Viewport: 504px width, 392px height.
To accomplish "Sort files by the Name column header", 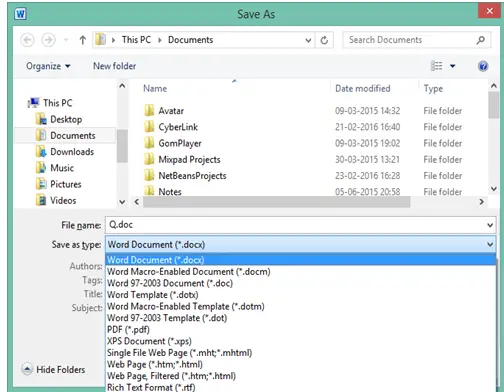I will [155, 88].
